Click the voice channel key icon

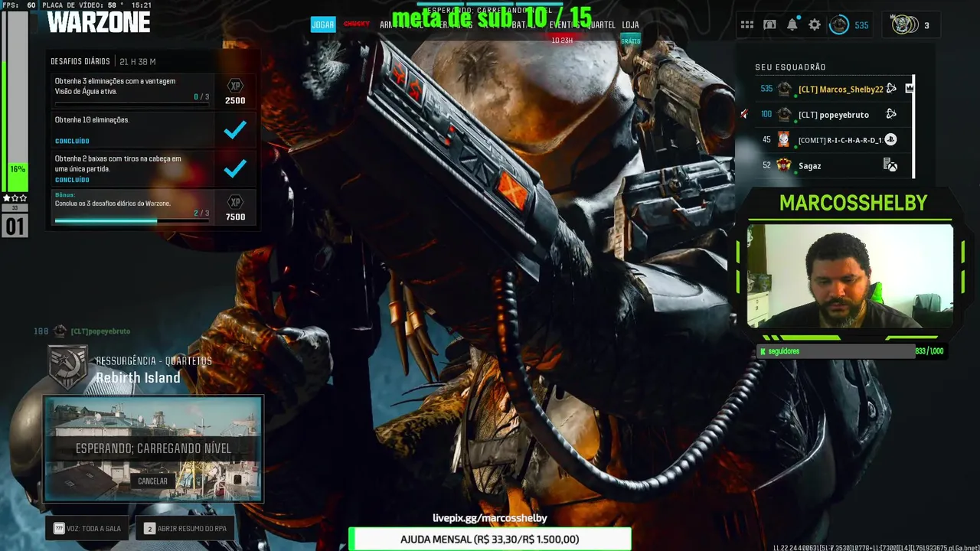(x=59, y=528)
